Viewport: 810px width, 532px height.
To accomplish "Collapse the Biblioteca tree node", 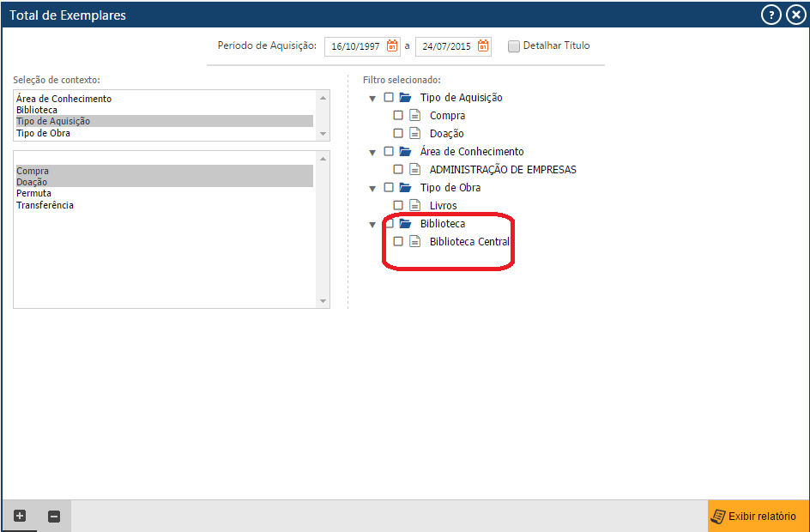I will tap(372, 223).
